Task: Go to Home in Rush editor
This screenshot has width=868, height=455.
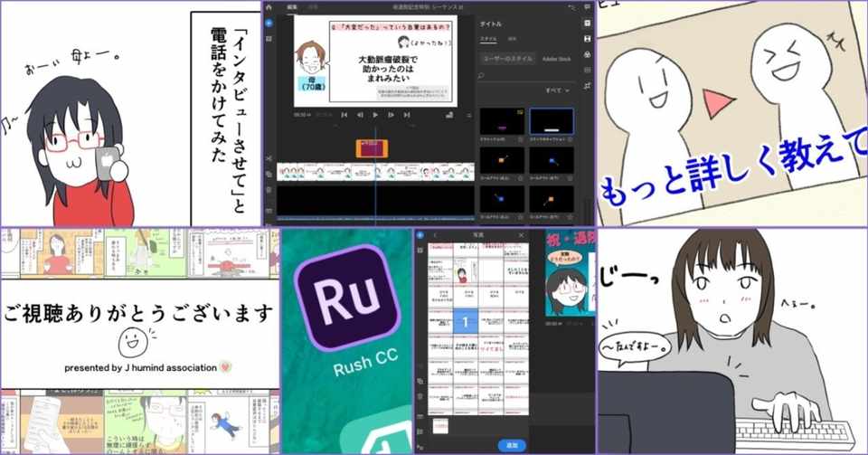Action: pyautogui.click(x=269, y=7)
